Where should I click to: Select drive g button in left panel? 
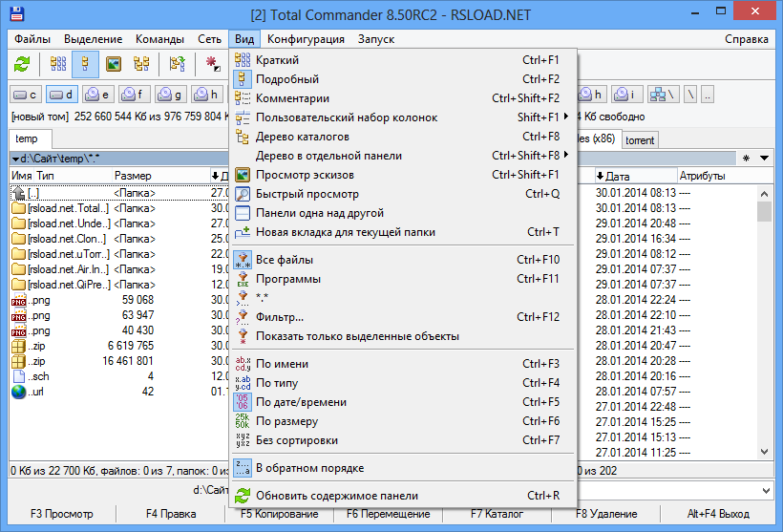coord(170,95)
